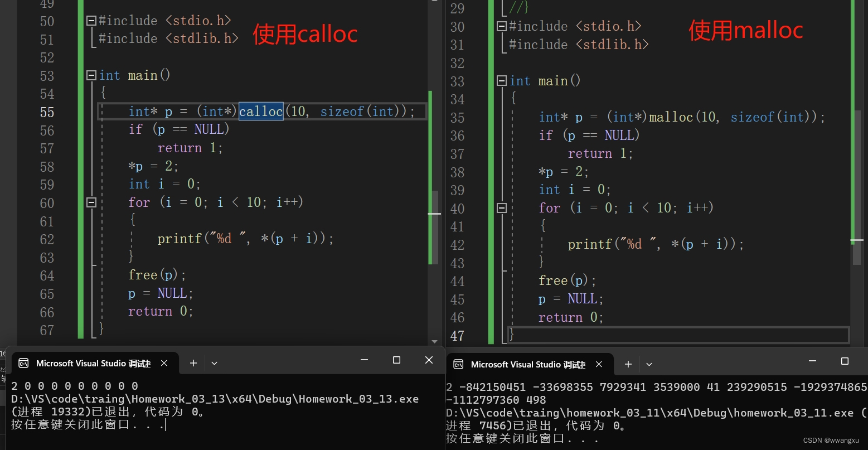Screen dimensions: 868x450
Task: Click 'return 0;' on line 66
Action: 161,311
